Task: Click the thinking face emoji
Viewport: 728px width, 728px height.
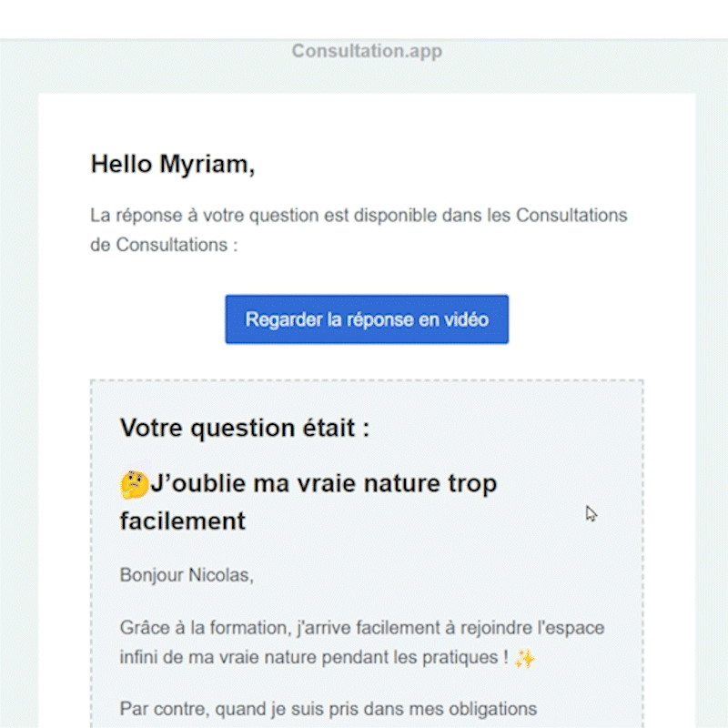Action: (x=134, y=484)
